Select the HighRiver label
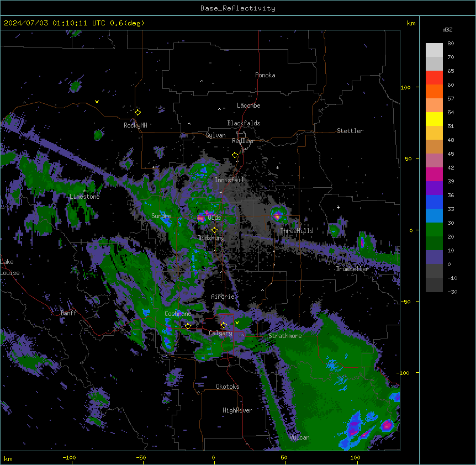The image size is (476, 465). pyautogui.click(x=237, y=410)
